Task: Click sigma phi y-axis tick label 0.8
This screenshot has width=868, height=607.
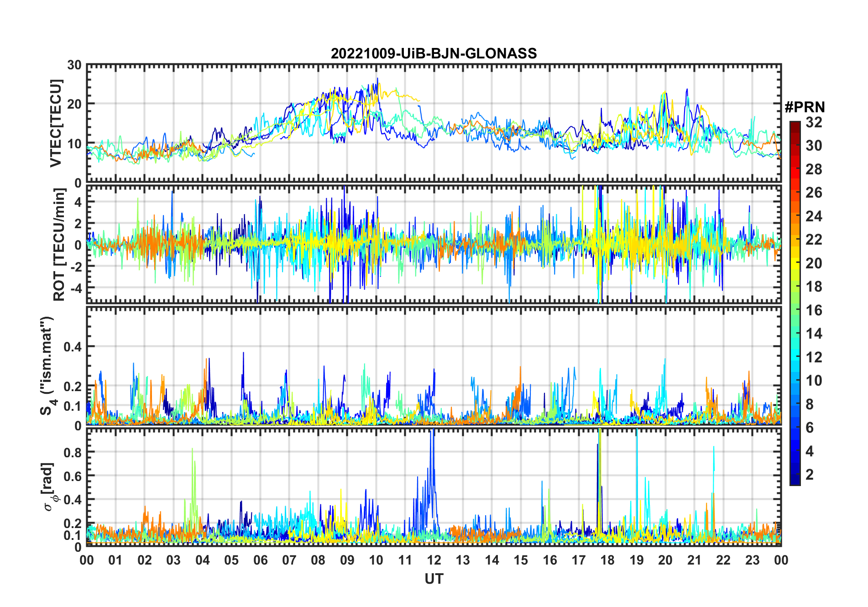Action: click(73, 452)
